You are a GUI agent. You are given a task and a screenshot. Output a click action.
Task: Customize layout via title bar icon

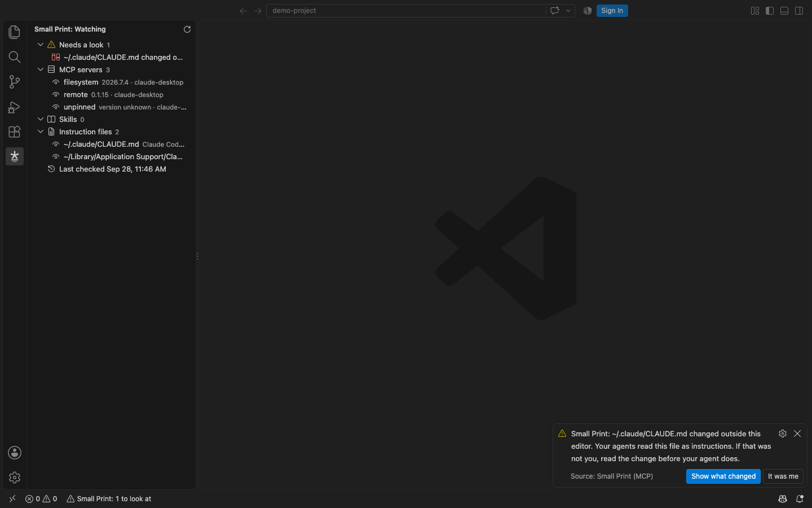(755, 11)
